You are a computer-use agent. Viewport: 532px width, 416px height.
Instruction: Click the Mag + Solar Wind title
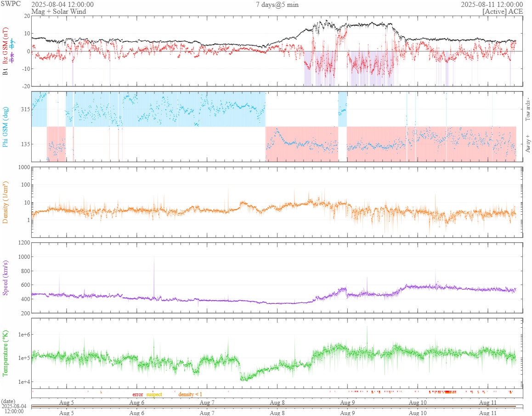point(59,11)
